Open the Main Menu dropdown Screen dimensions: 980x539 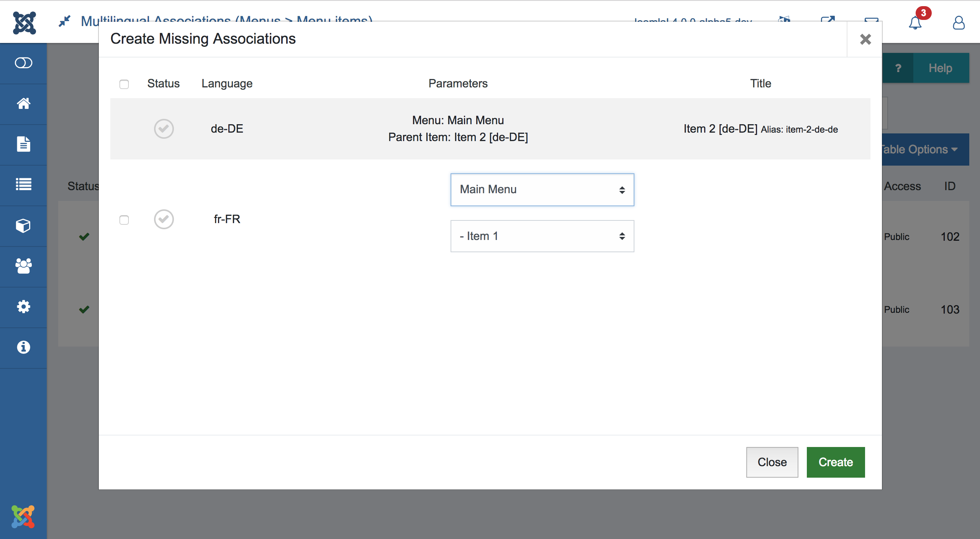click(542, 190)
